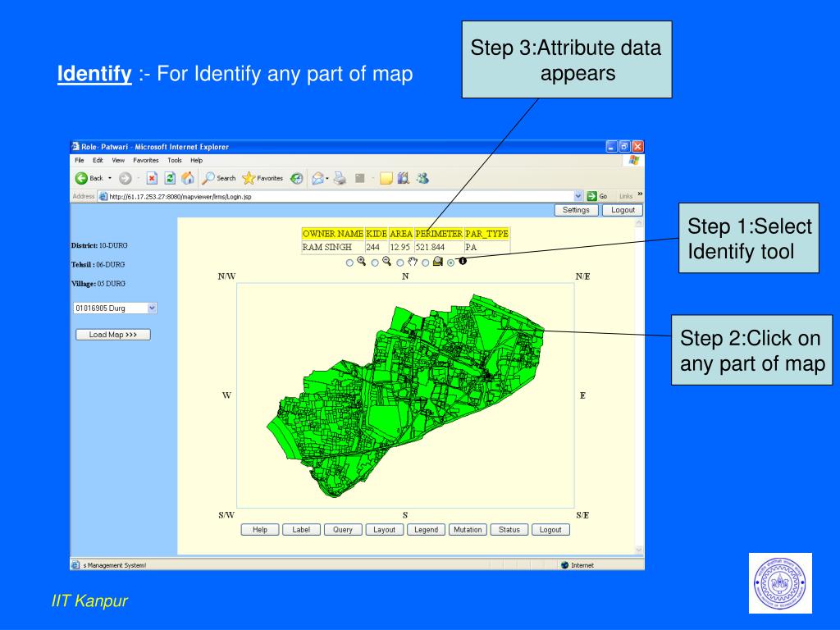Click the Mutation button below the map
840x630 pixels.
[x=468, y=529]
